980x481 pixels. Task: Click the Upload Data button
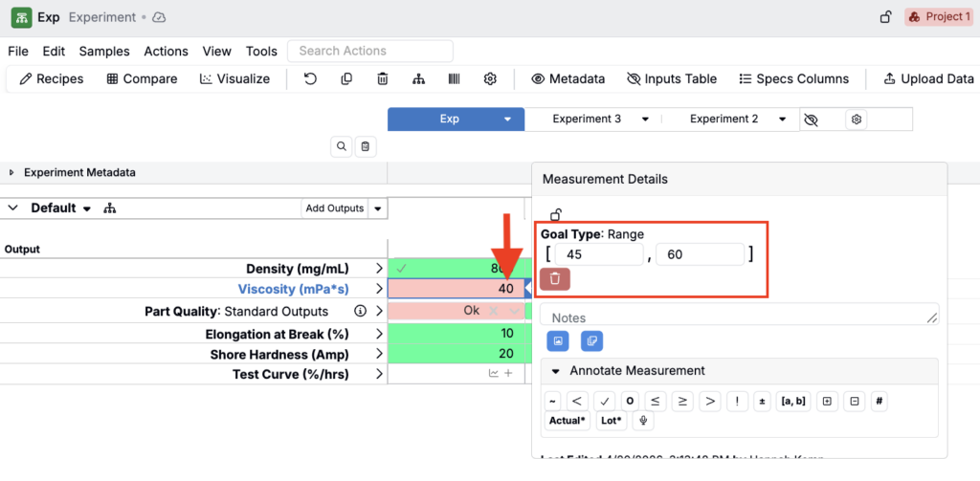click(x=927, y=79)
